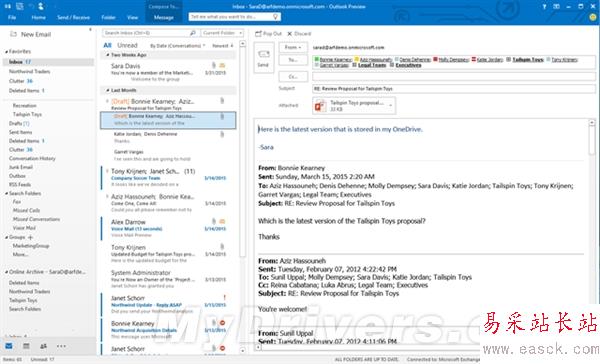Click Bonnie Kearney recipient in To field
The image size is (600, 364).
tap(336, 59)
